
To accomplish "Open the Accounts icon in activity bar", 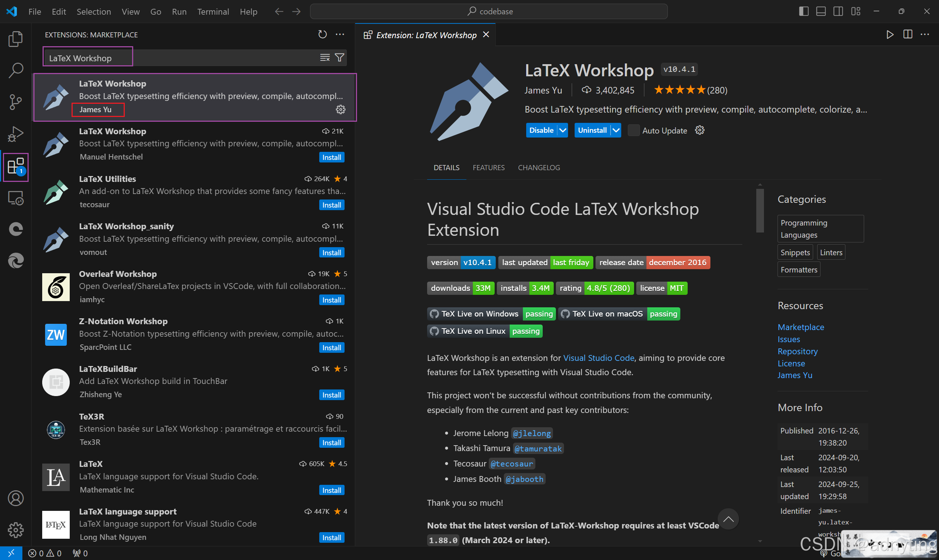I will pyautogui.click(x=15, y=498).
